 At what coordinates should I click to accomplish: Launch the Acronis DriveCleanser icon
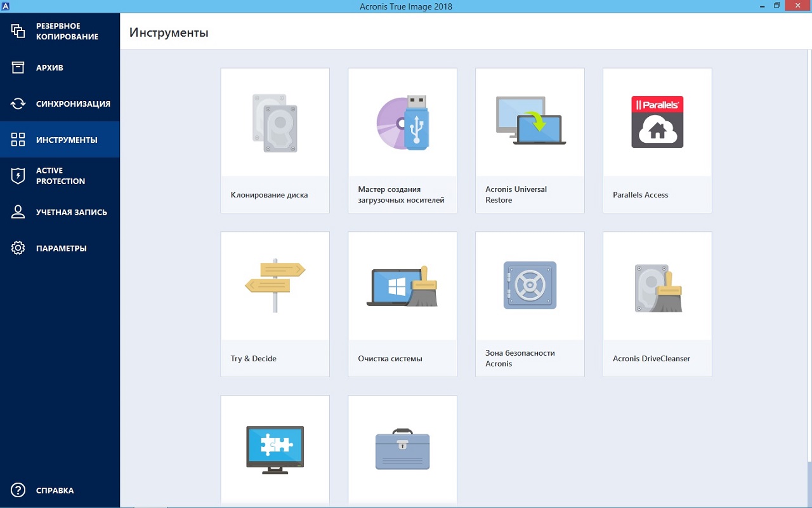(657, 287)
